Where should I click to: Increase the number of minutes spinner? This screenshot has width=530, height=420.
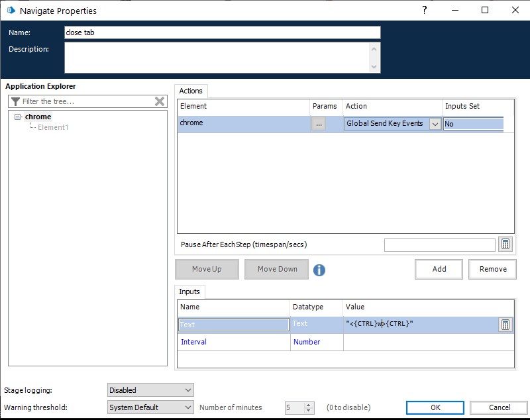pos(309,405)
